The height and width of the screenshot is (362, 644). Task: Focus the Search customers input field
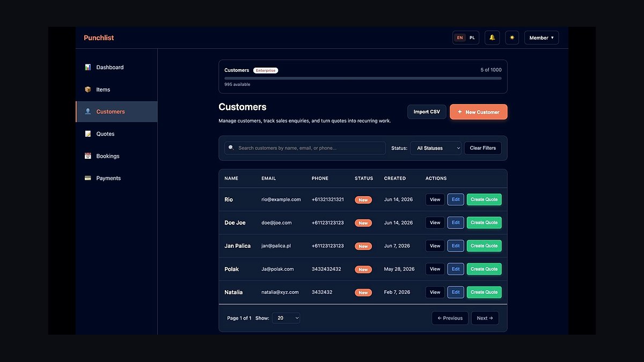pos(305,148)
